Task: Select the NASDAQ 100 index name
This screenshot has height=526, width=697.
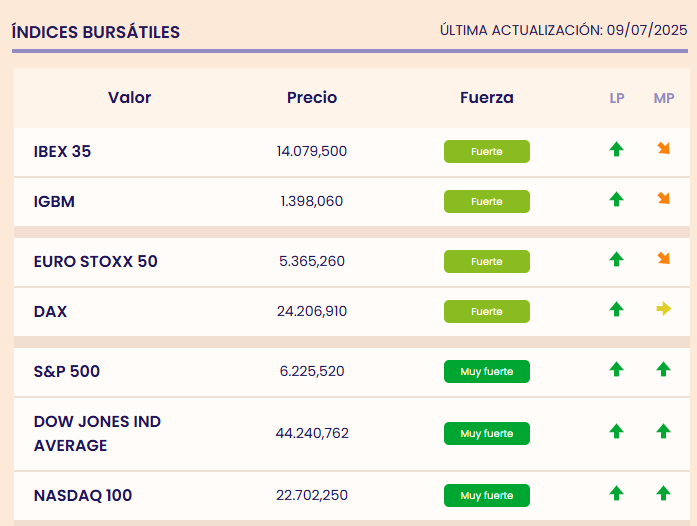Action: (83, 495)
